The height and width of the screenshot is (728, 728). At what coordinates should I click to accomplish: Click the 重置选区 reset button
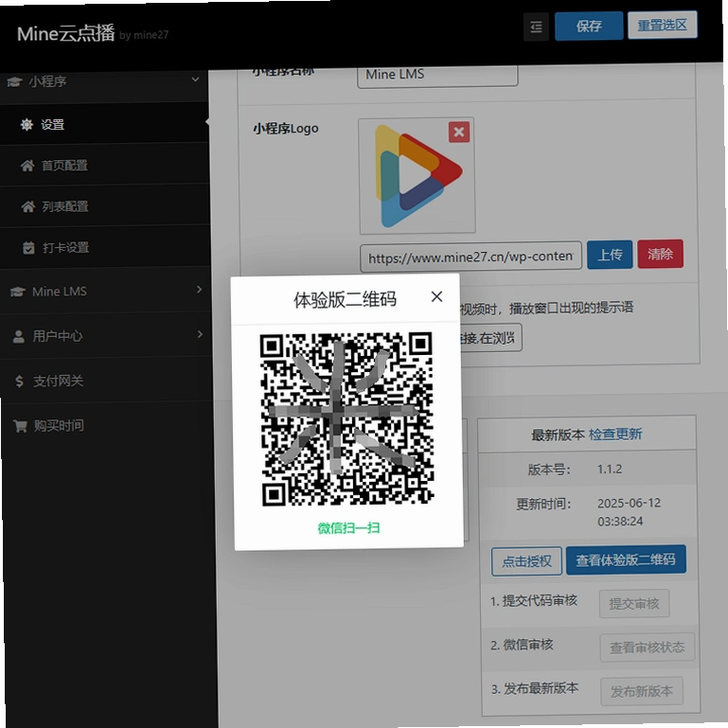pyautogui.click(x=662, y=25)
